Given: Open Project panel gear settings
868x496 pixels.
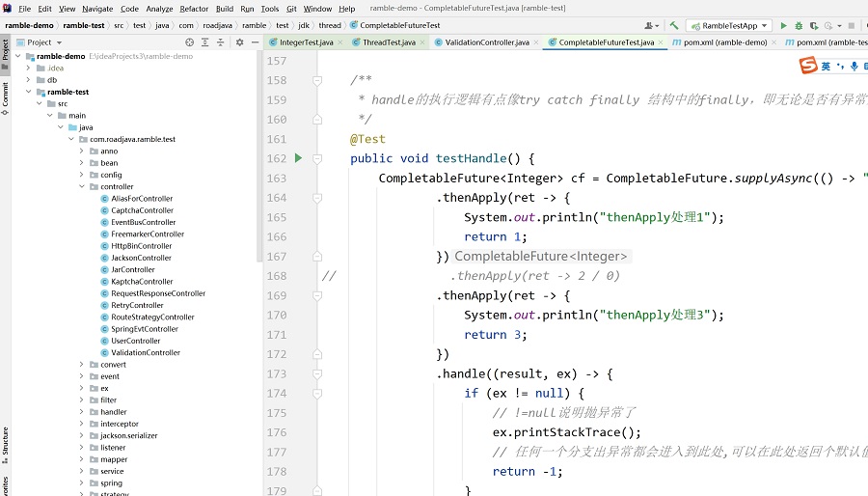Looking at the screenshot, I should (240, 42).
